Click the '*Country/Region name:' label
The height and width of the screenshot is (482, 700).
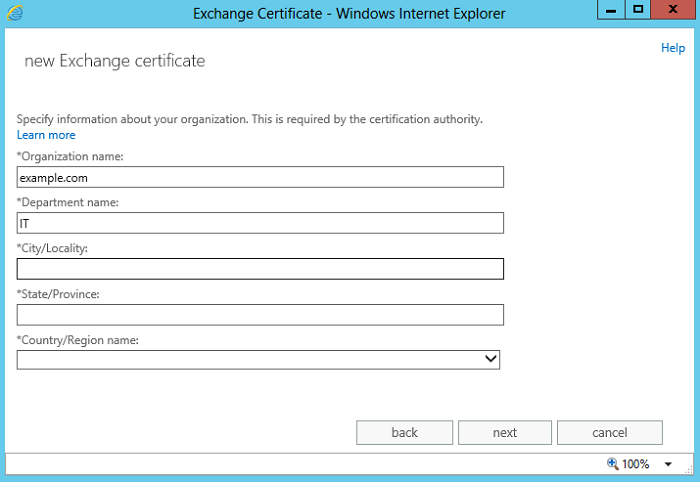coord(78,340)
